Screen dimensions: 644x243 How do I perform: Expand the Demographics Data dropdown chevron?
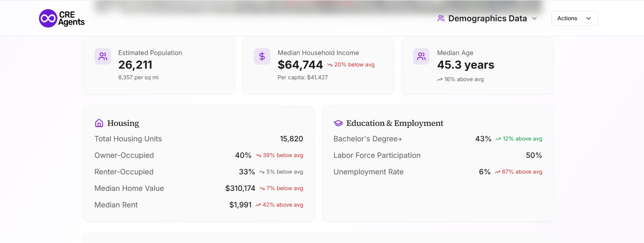tap(534, 18)
